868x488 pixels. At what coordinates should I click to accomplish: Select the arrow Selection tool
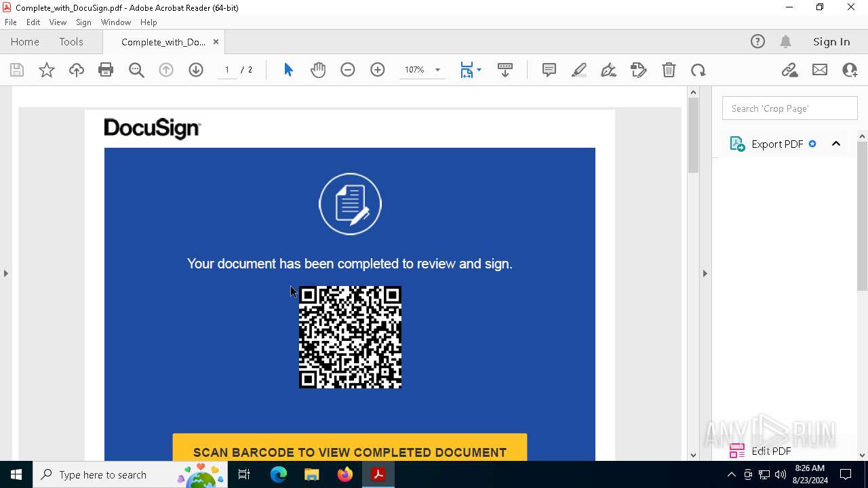(x=288, y=70)
